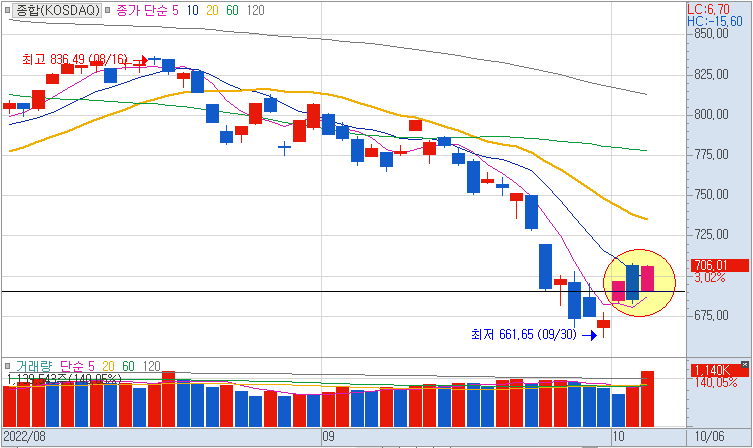The width and height of the screenshot is (753, 448).
Task: Click the 750,00 price axis label
Action: pos(711,194)
